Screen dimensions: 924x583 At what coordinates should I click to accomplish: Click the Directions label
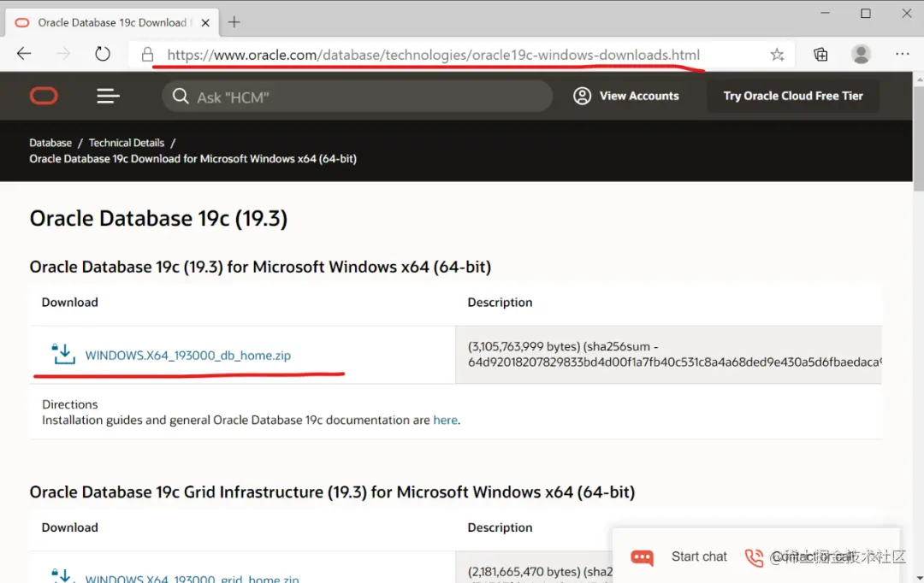coord(69,404)
